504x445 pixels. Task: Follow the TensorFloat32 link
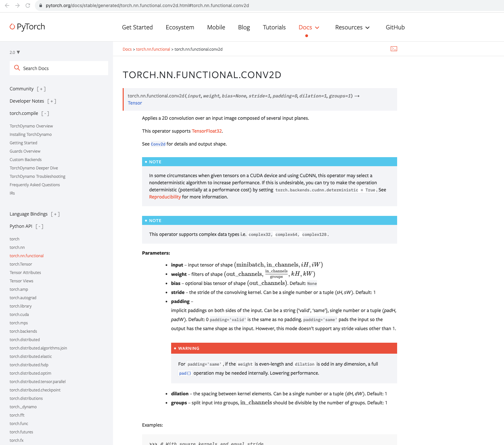(207, 131)
